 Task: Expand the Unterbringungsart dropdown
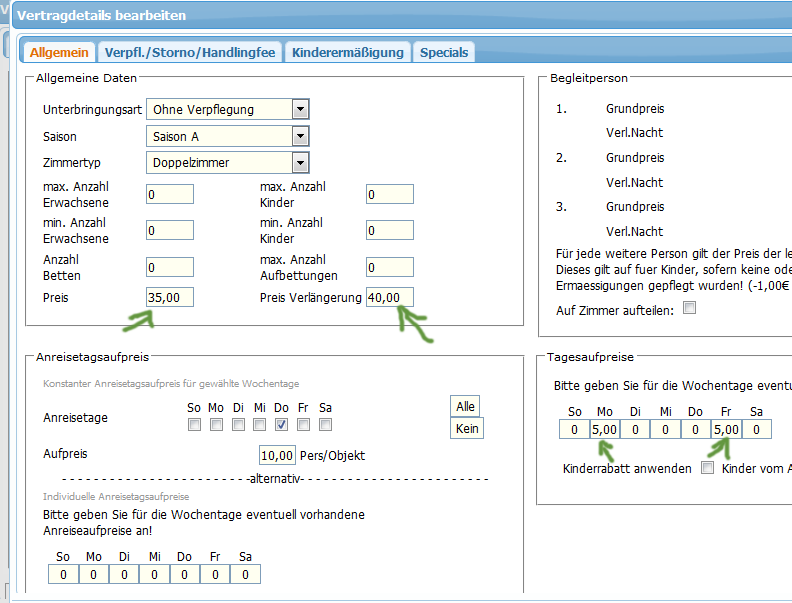pyautogui.click(x=300, y=109)
